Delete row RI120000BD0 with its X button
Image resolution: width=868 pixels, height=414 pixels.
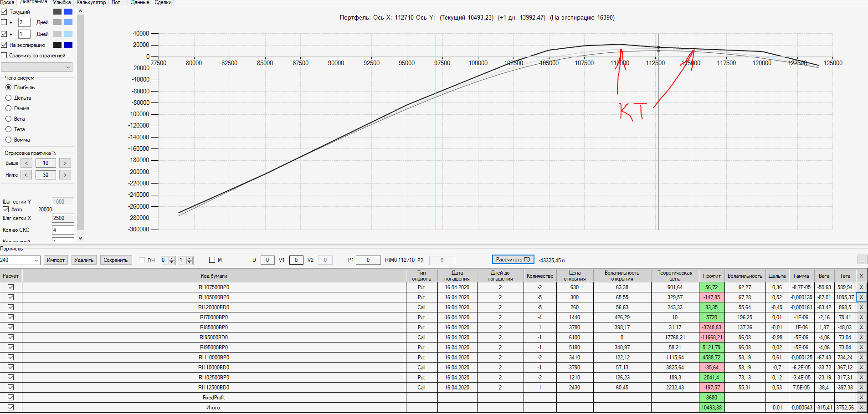click(861, 307)
